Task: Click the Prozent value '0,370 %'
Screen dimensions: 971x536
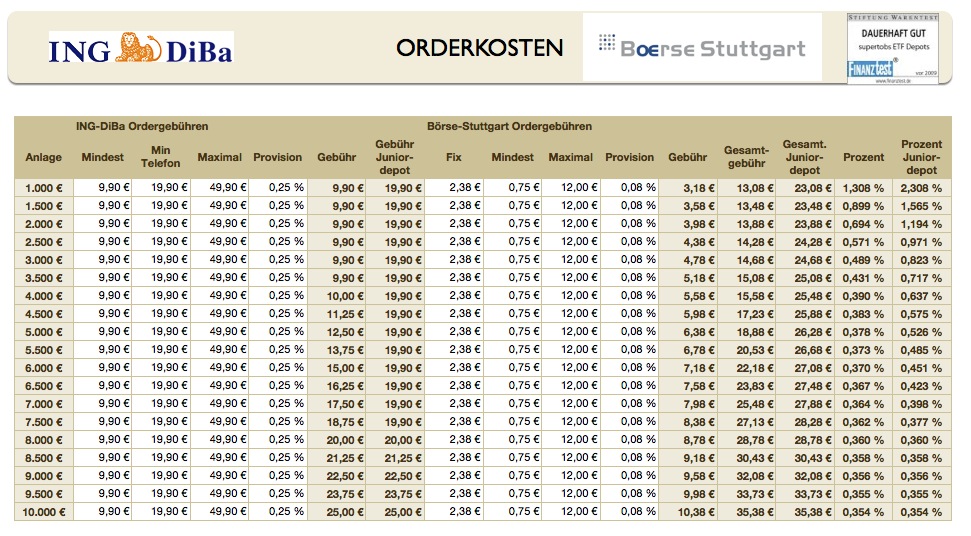Action: [x=863, y=368]
